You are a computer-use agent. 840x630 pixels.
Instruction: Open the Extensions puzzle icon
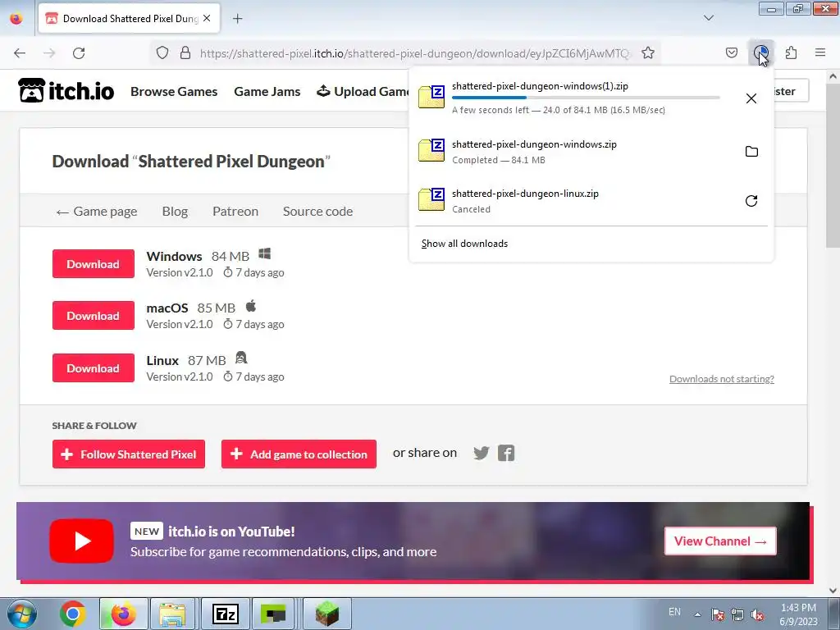[x=791, y=53]
